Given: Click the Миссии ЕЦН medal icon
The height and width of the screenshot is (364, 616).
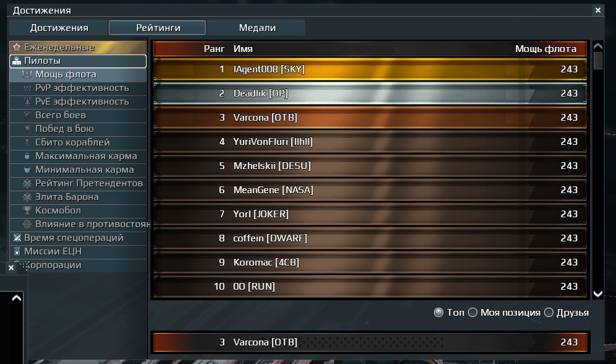Looking at the screenshot, I should point(17,251).
